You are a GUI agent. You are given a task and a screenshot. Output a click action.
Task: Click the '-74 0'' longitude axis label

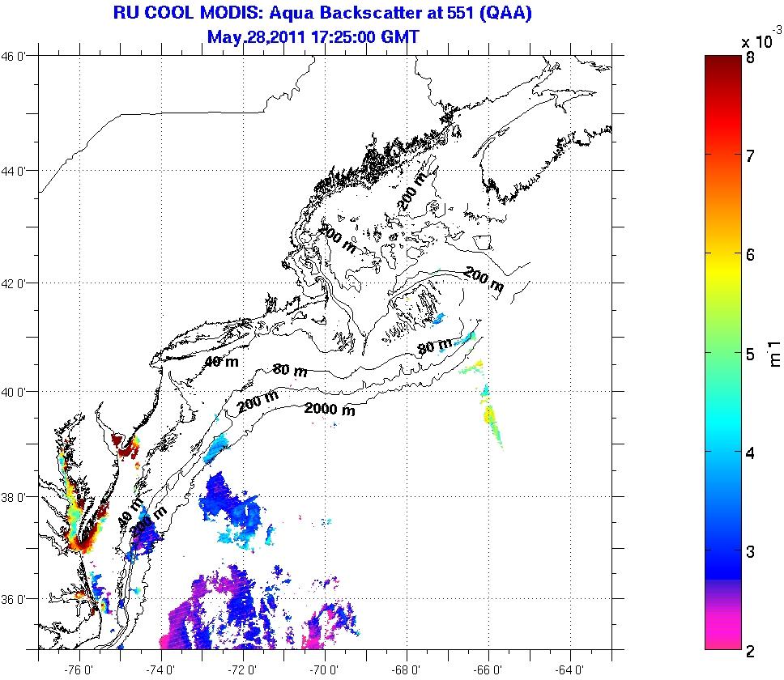coord(160,669)
